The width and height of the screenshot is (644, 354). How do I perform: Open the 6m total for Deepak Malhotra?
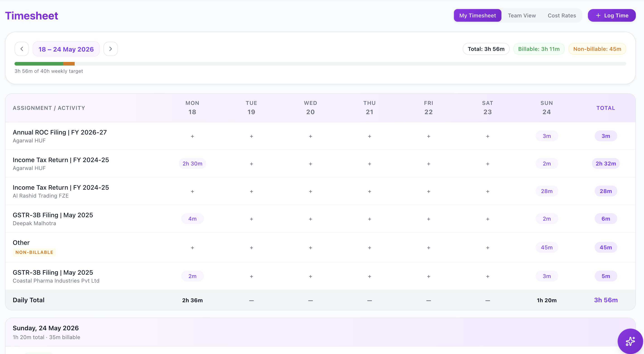606,219
